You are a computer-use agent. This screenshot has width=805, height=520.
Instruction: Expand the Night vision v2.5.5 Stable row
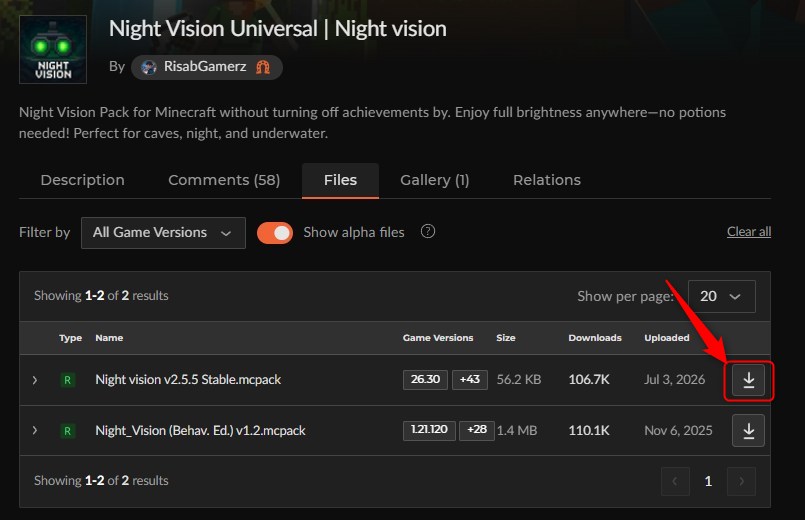pyautogui.click(x=34, y=380)
